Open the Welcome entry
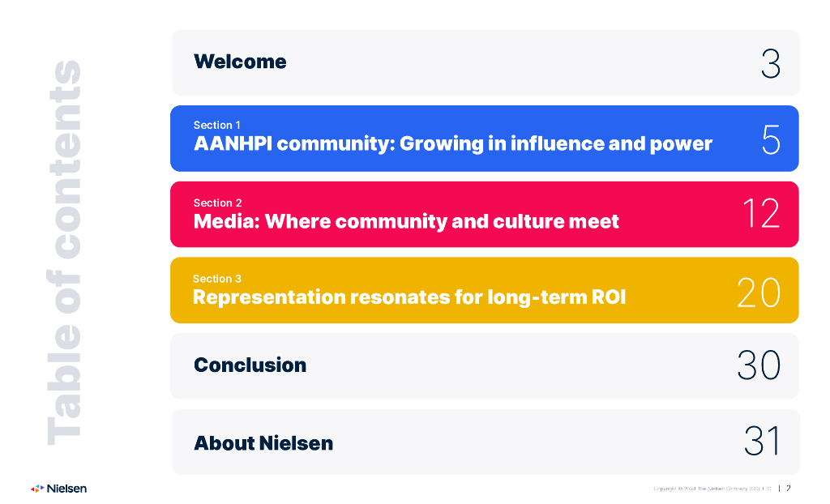Image resolution: width=830 pixels, height=504 pixels. (240, 62)
